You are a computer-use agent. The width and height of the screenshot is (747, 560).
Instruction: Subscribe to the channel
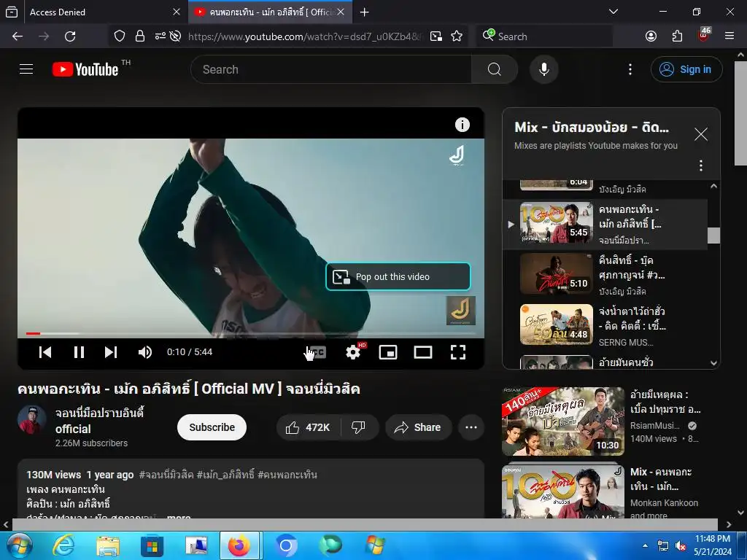pos(212,427)
